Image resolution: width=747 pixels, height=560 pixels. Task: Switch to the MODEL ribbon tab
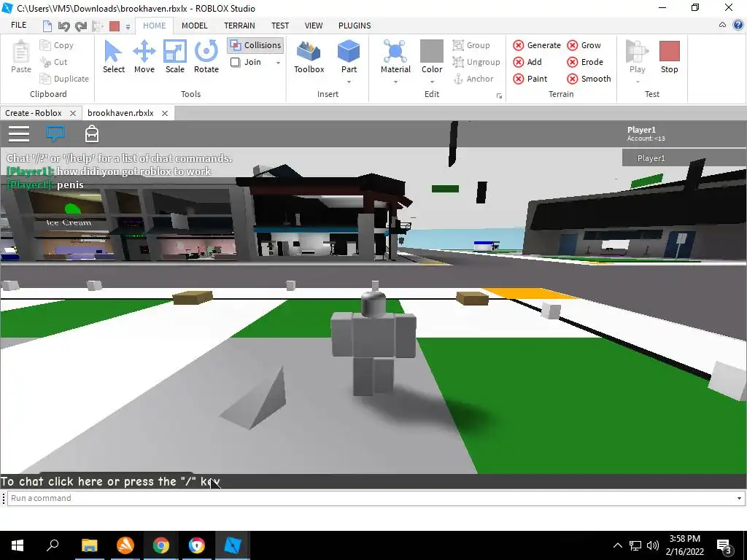pyautogui.click(x=194, y=26)
